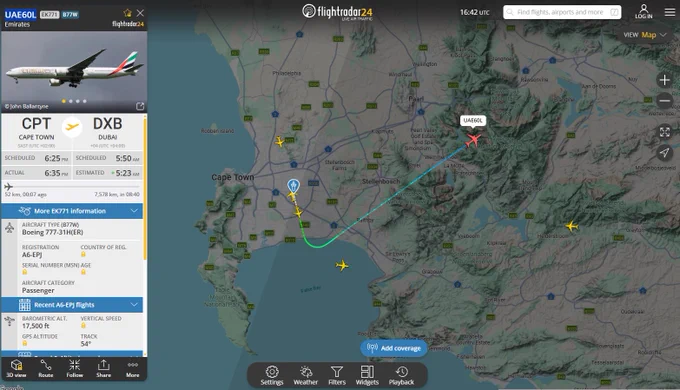Viewport: 680px width, 390px height.
Task: Click the B77W aircraft type badge
Action: click(70, 14)
